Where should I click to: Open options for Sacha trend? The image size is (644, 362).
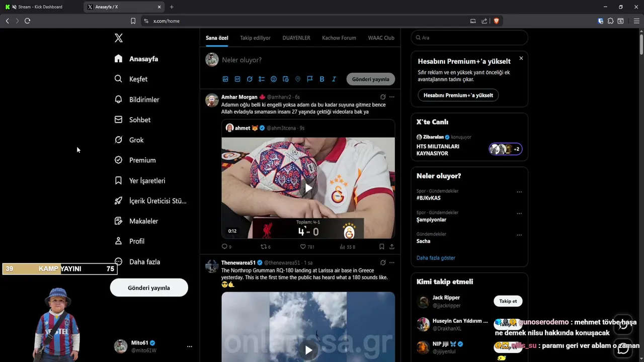point(519,235)
